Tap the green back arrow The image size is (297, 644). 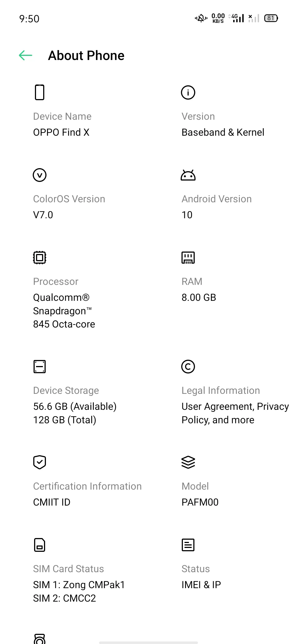(x=26, y=55)
